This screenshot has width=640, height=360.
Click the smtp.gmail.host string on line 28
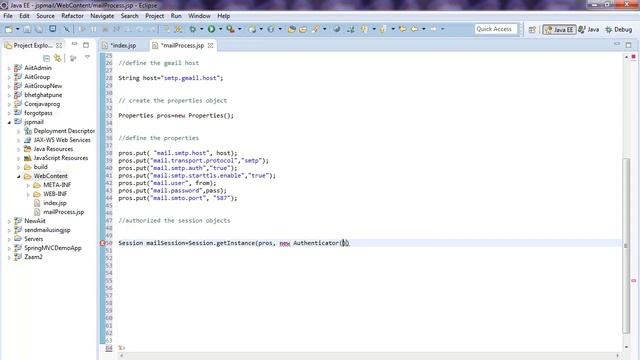click(x=191, y=78)
